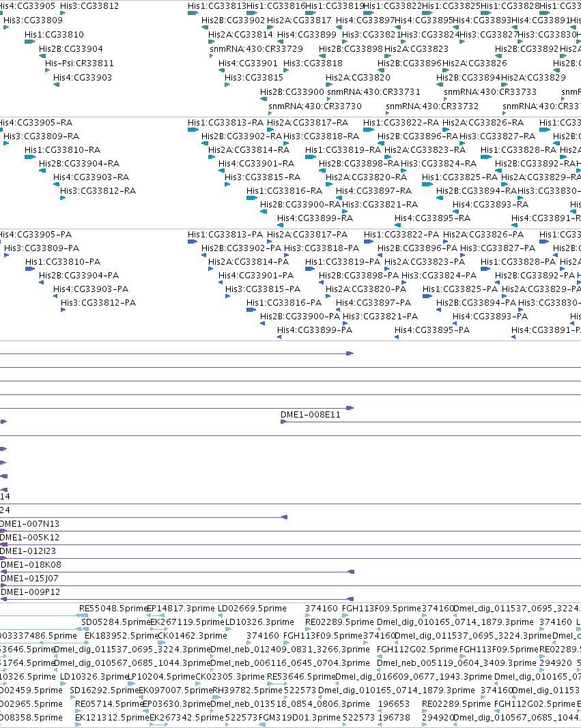581x728 pixels.
Task: Open feature 196738 label
Action: (395, 717)
